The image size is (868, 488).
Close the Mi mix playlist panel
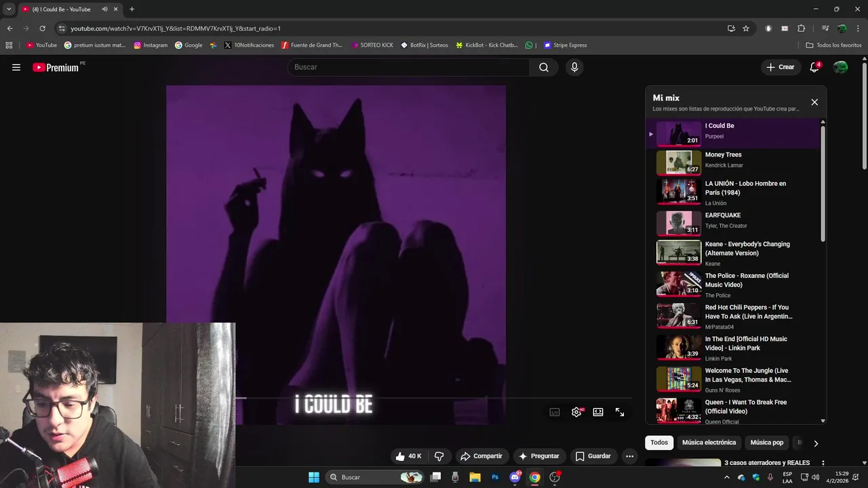tap(814, 102)
